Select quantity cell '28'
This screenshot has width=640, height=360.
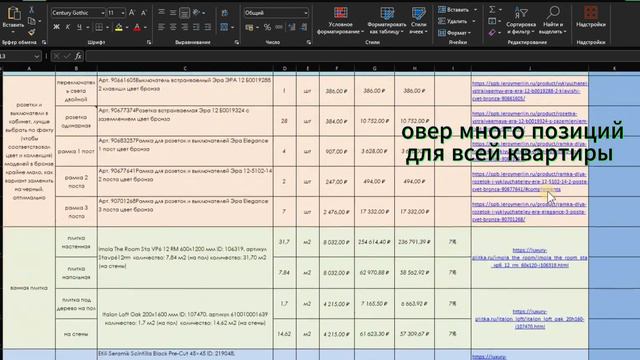[x=284, y=121]
